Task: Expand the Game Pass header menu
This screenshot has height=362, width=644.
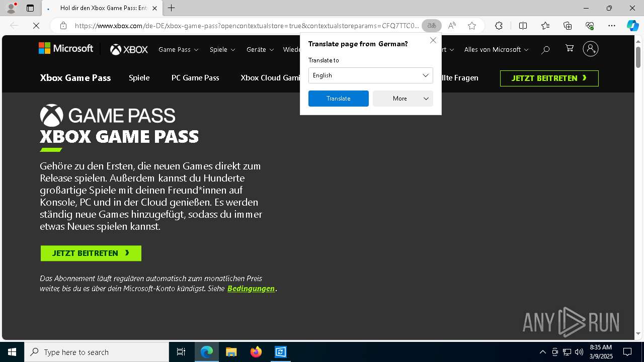Action: coord(179,49)
